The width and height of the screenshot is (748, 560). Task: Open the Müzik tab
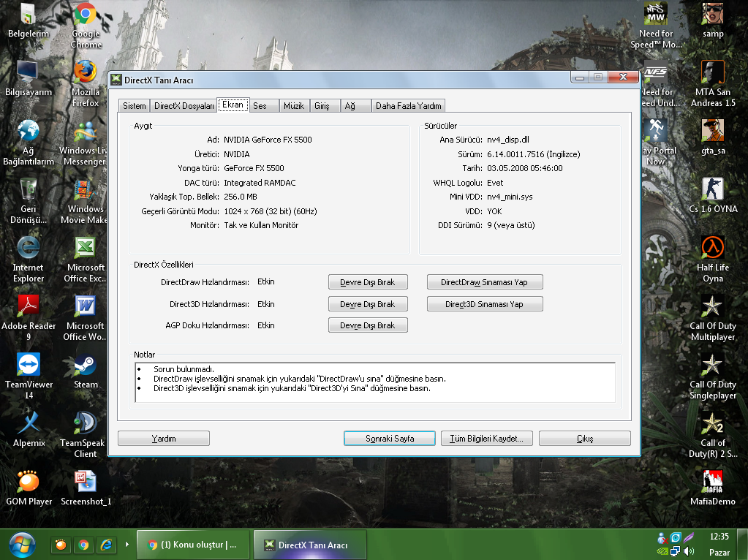(294, 106)
